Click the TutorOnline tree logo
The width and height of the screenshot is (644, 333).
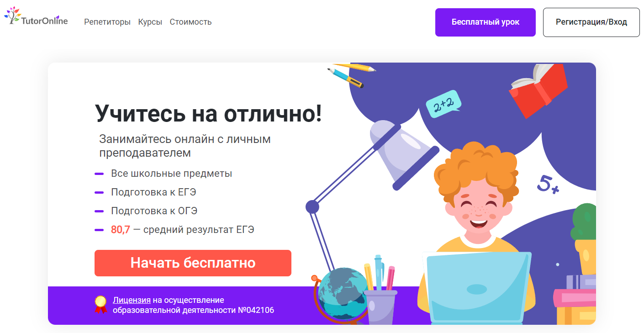36,16
